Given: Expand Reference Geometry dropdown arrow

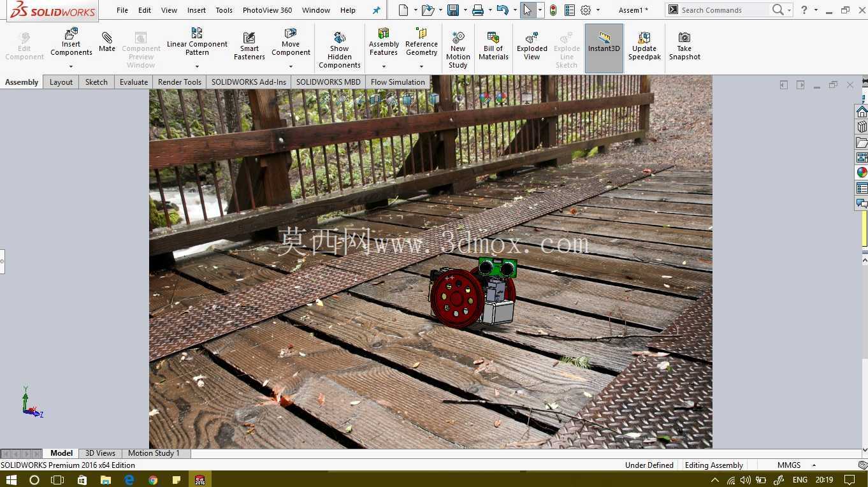Looking at the screenshot, I should [x=421, y=66].
